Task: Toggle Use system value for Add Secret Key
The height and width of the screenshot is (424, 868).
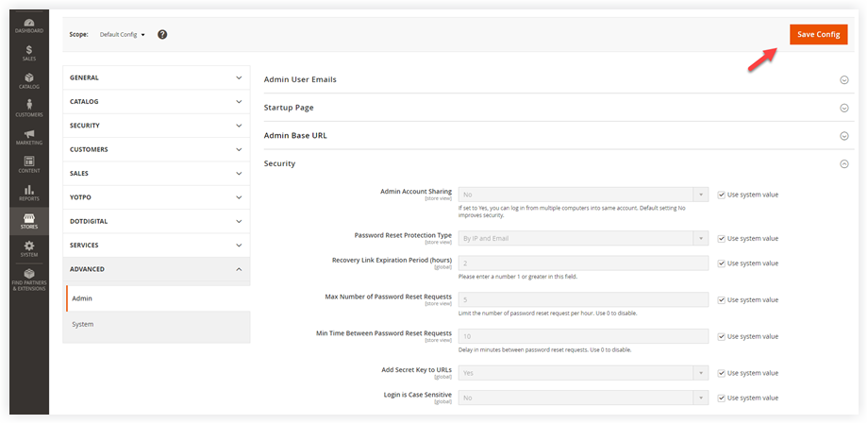Action: (x=721, y=373)
